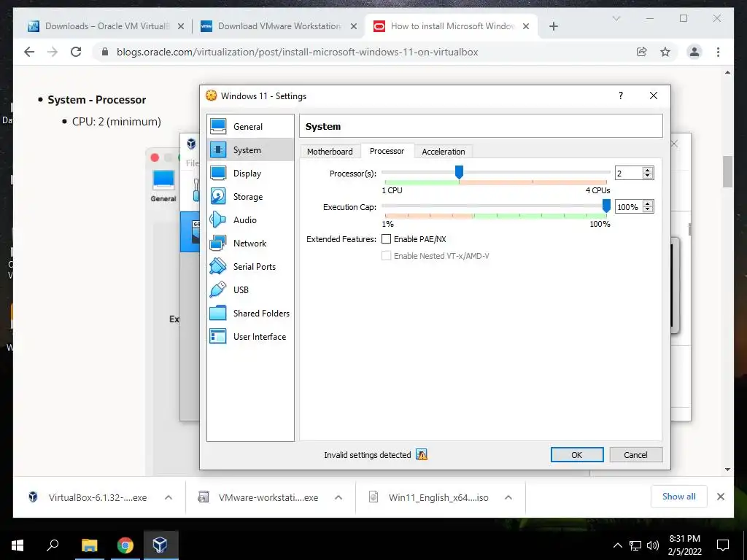Open Chrome profile avatar menu

point(694,52)
